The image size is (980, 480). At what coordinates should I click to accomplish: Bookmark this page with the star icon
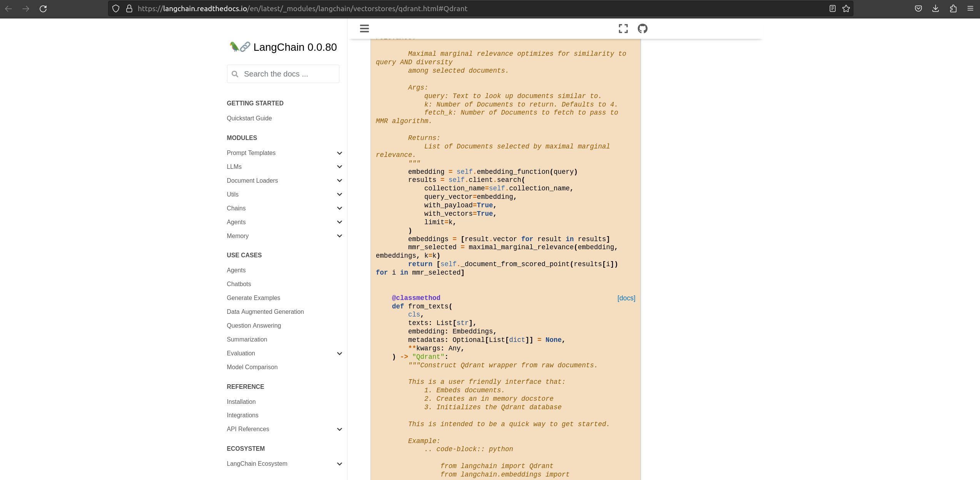(846, 8)
